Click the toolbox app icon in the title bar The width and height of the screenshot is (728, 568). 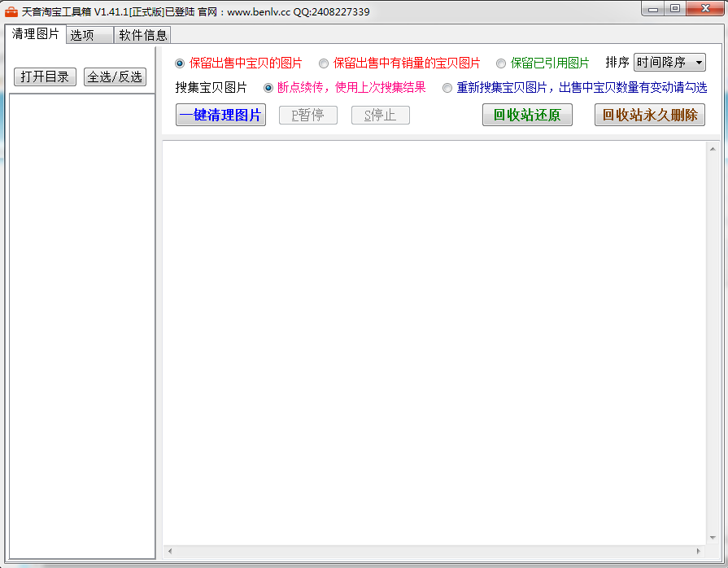click(x=11, y=11)
